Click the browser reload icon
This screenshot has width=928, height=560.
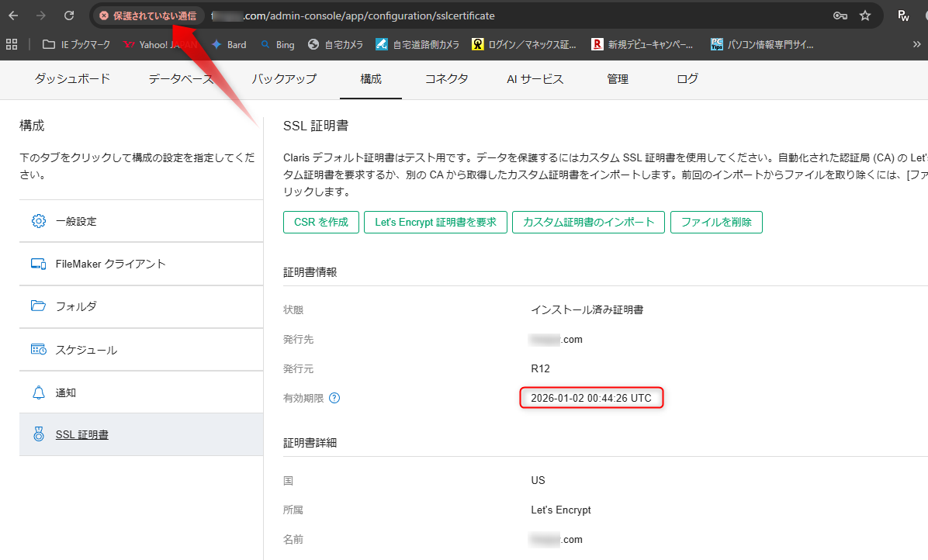(x=69, y=16)
